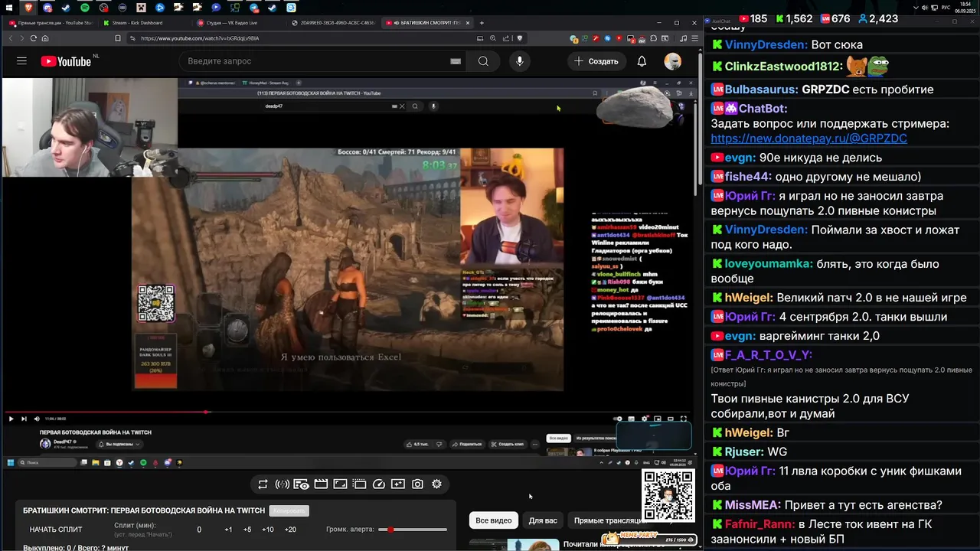Click the speedometer icon in overlay toolbar
Image resolution: width=980 pixels, height=551 pixels.
tap(379, 484)
